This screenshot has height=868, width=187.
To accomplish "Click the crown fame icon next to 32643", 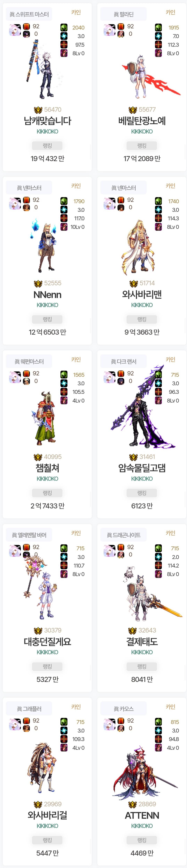I will (132, 630).
